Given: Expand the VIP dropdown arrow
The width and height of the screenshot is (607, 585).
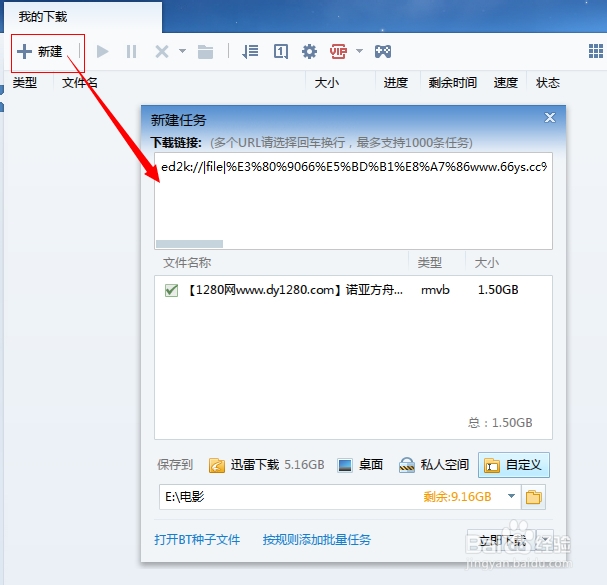Looking at the screenshot, I should (x=360, y=51).
